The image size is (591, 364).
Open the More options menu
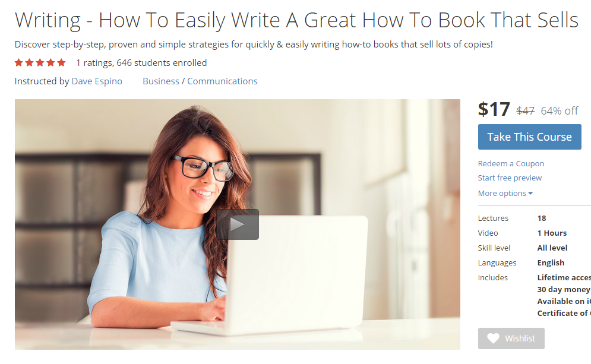505,194
